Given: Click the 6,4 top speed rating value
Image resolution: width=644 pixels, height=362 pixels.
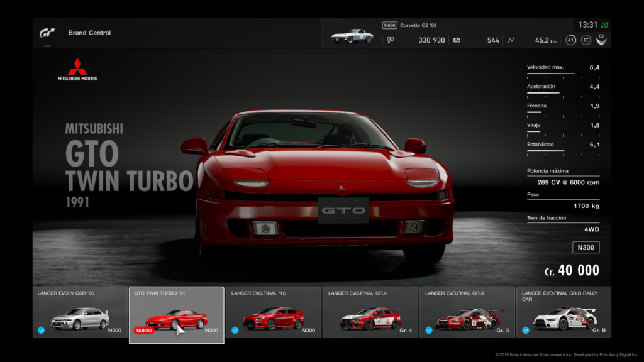Looking at the screenshot, I should click(x=594, y=67).
